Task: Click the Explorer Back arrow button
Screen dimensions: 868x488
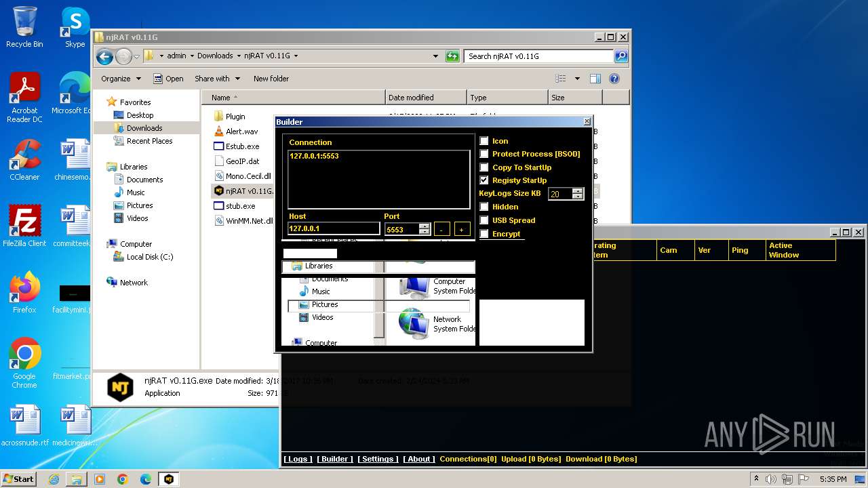Action: [104, 56]
